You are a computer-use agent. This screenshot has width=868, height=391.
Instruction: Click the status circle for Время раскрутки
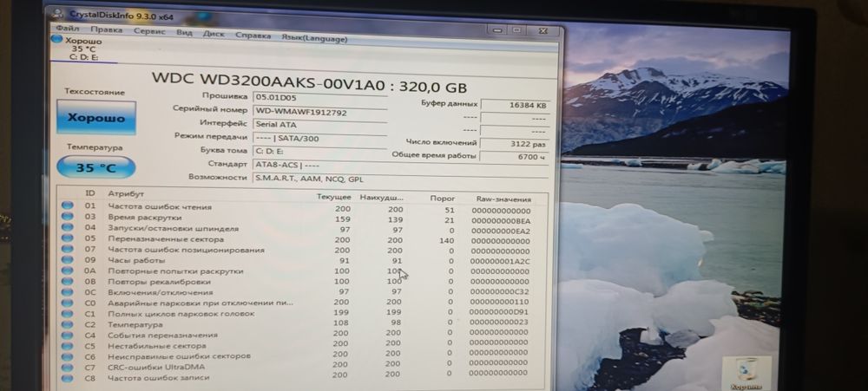(x=67, y=216)
